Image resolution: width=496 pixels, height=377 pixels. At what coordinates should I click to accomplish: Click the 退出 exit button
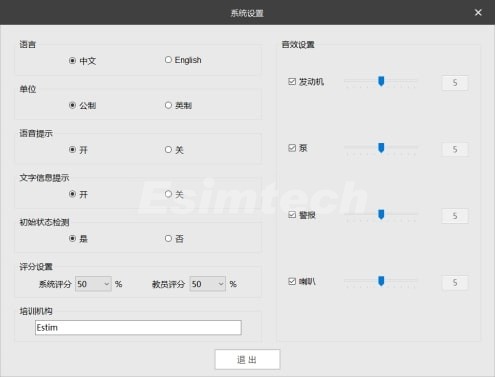click(247, 359)
